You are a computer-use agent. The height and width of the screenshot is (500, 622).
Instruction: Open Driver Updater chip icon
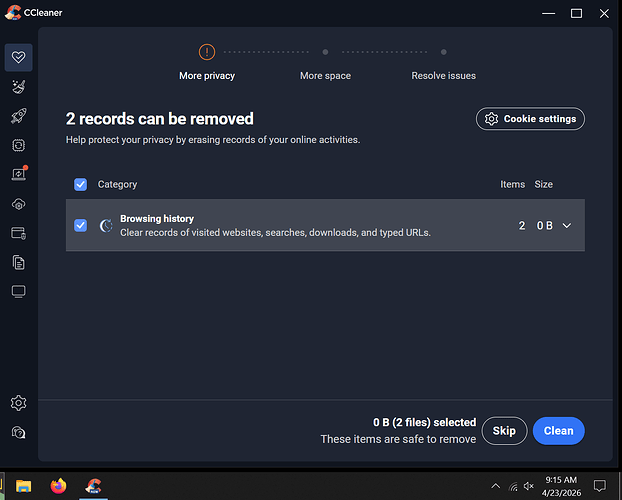tap(19, 145)
